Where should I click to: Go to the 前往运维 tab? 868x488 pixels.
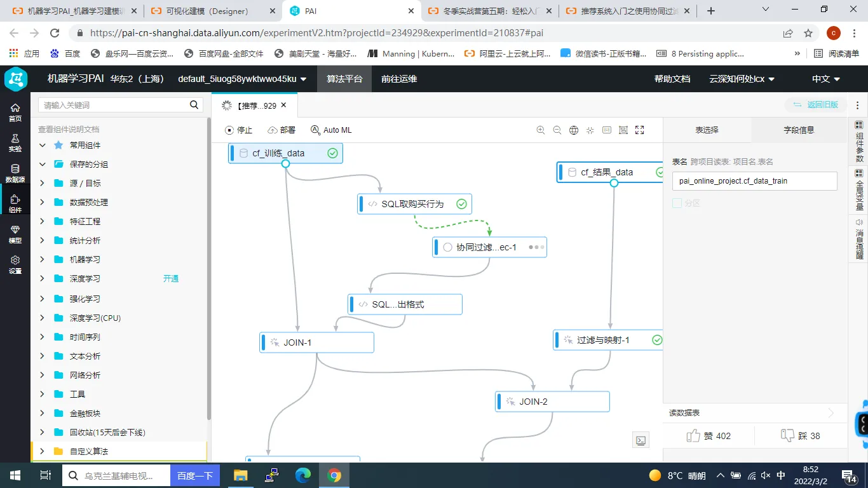(x=399, y=79)
